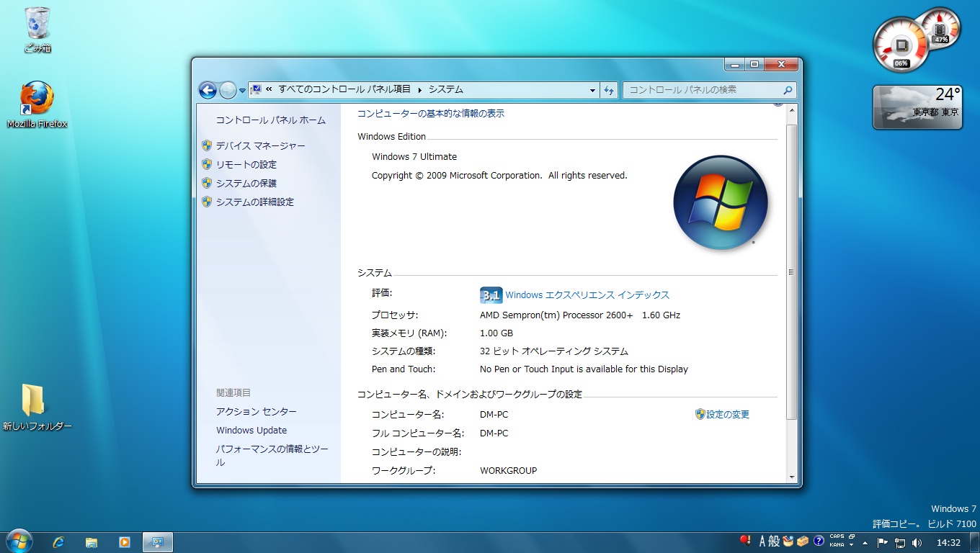Click the 14:32 clock in the taskbar
Image resolution: width=980 pixels, height=553 pixels.
(948, 542)
